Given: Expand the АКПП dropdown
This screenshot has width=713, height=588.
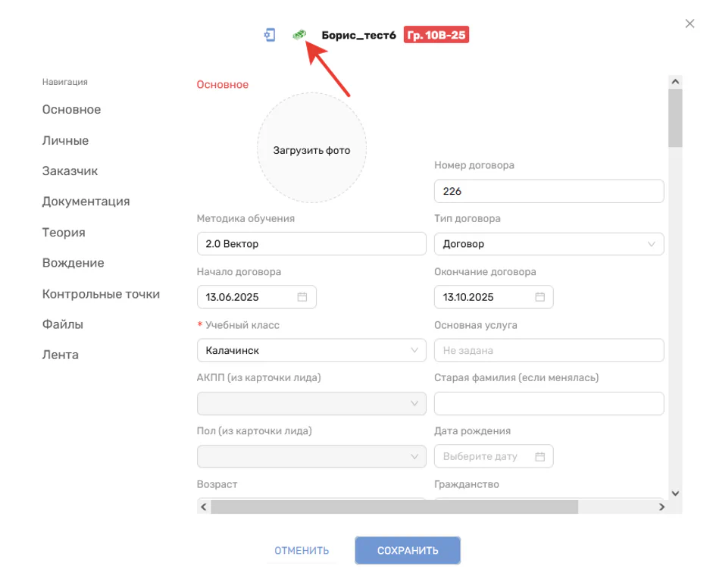Looking at the screenshot, I should click(x=414, y=404).
